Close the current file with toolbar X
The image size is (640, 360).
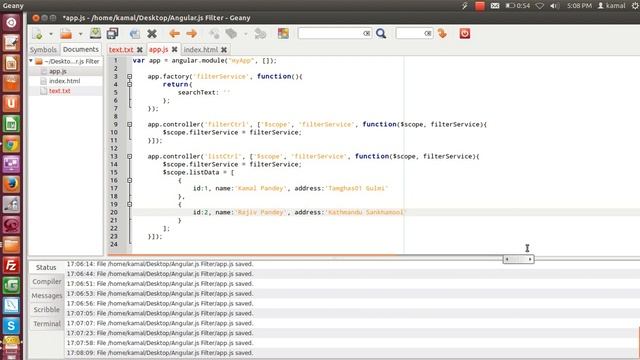(x=152, y=33)
